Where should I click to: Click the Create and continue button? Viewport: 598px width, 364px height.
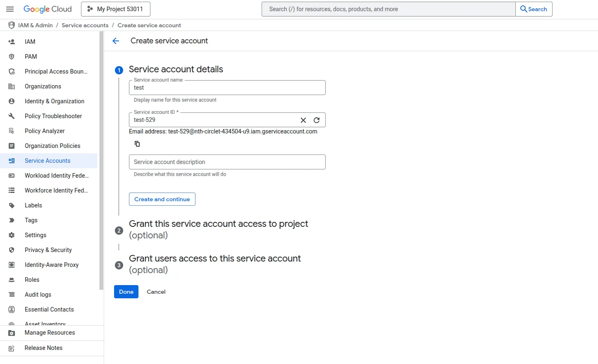point(162,199)
